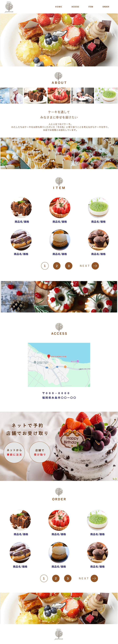Select ITEM in the navigation bar
Screen dimensions: 118x644
tap(91, 7)
